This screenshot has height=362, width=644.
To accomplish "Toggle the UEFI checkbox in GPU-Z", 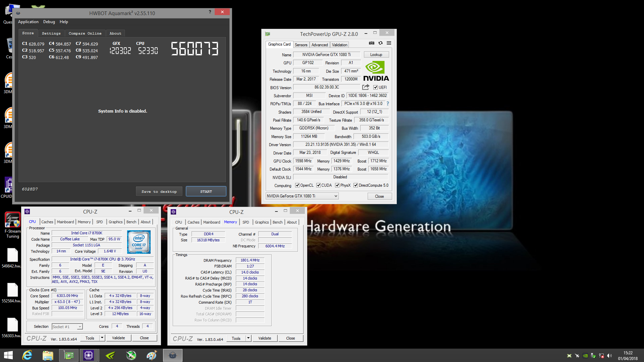I will tap(375, 87).
